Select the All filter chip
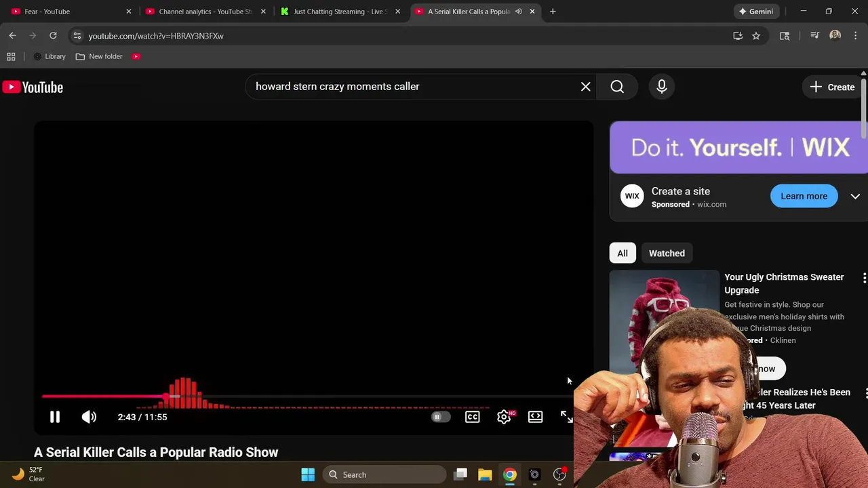Viewport: 868px width, 488px height. point(623,253)
